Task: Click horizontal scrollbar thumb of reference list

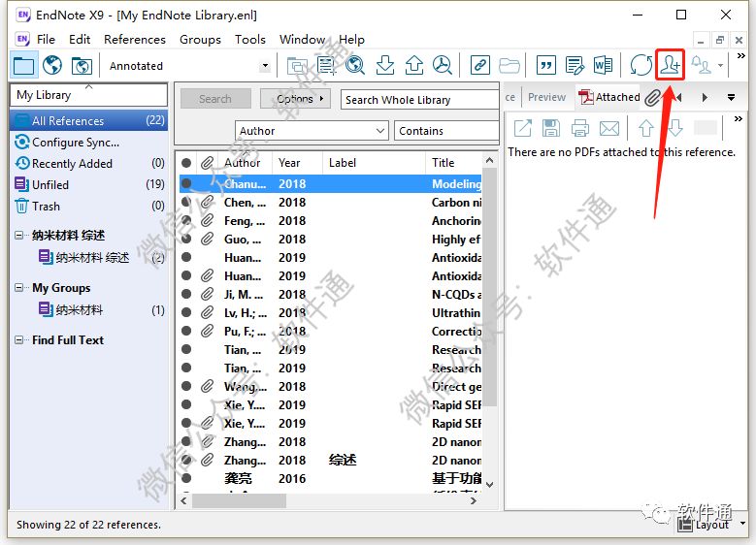Action: [239, 501]
